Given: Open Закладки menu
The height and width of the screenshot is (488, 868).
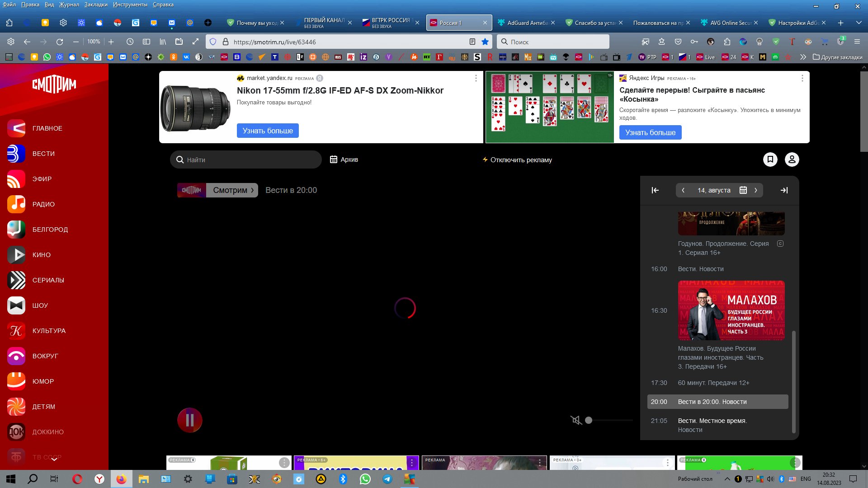Looking at the screenshot, I should click(x=96, y=5).
